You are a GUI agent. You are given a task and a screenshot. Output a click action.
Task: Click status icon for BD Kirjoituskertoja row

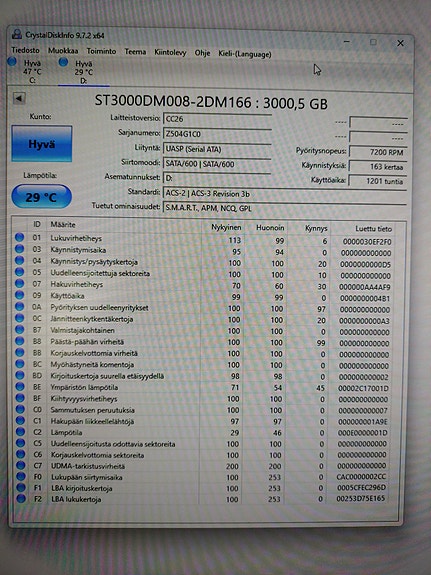[x=19, y=375]
